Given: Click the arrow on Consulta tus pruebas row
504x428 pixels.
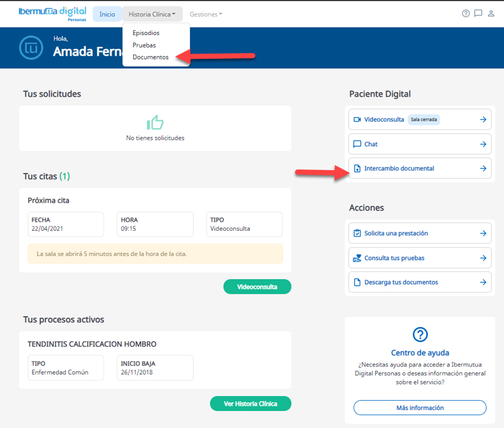Looking at the screenshot, I should click(x=483, y=258).
